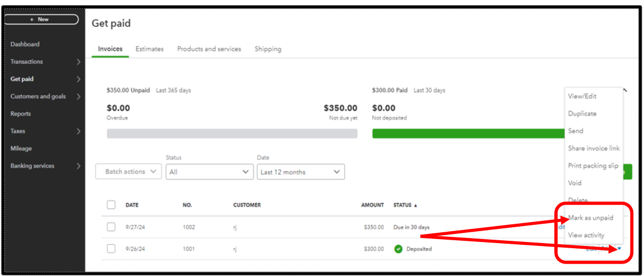The height and width of the screenshot is (276, 644).
Task: Select Mark as unpaid from the menu
Action: [591, 218]
